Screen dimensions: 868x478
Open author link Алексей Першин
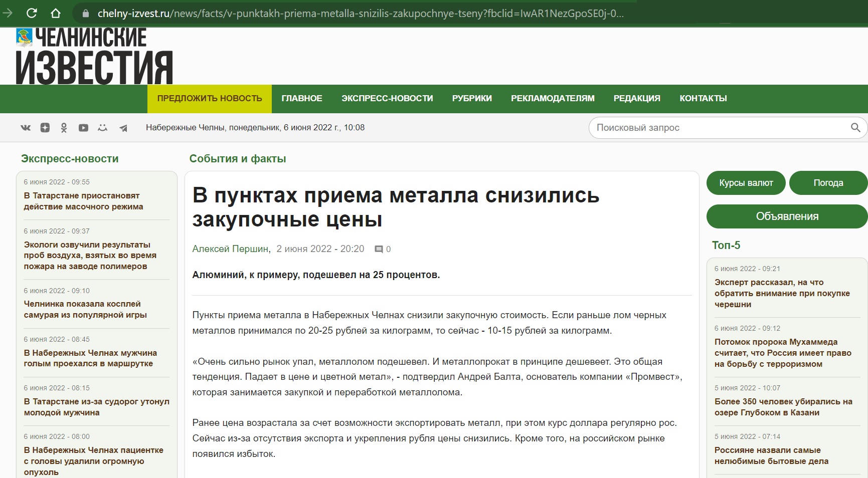[230, 249]
